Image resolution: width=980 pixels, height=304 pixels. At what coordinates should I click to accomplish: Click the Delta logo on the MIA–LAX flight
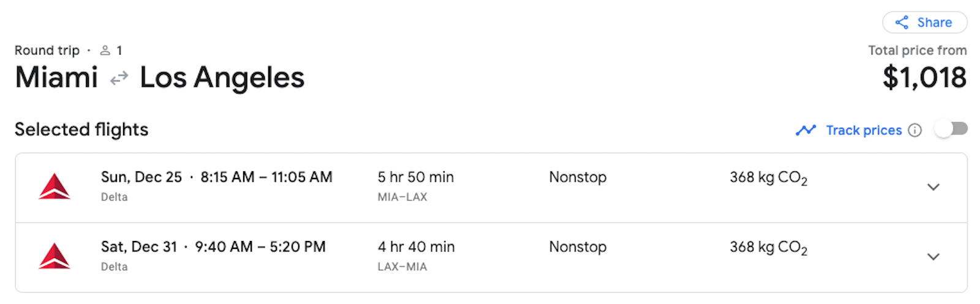54,187
